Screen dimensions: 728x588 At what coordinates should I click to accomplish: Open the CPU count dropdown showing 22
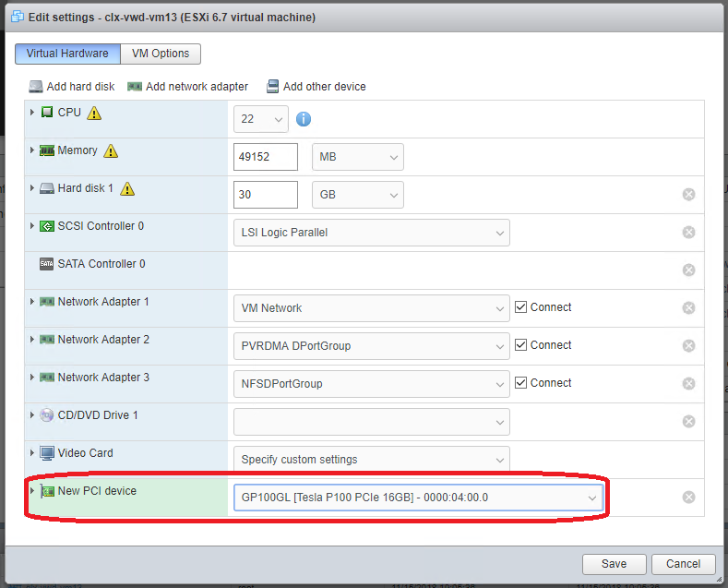pyautogui.click(x=261, y=119)
